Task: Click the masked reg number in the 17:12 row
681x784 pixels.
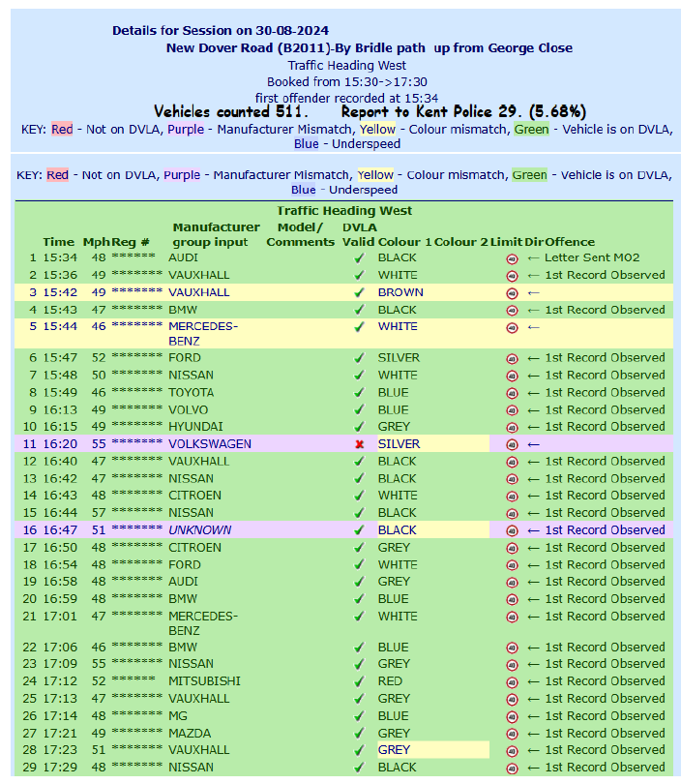Action: [133, 681]
